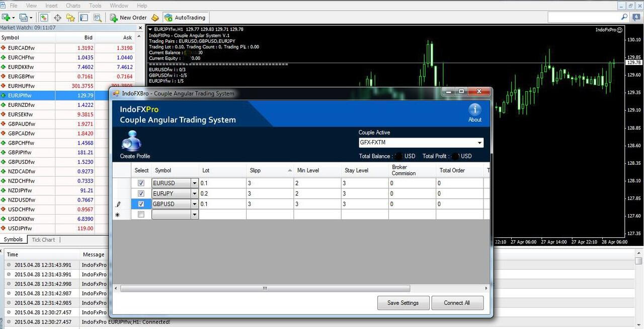Click the Create Profile user icon
This screenshot has width=644, height=329.
[x=131, y=141]
